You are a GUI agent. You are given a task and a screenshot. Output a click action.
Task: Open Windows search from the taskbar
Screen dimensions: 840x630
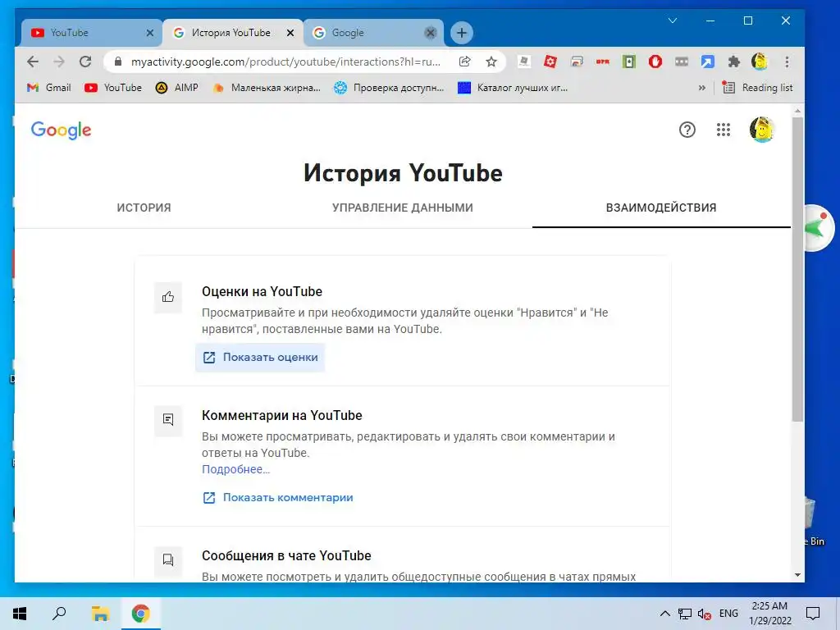(x=59, y=614)
